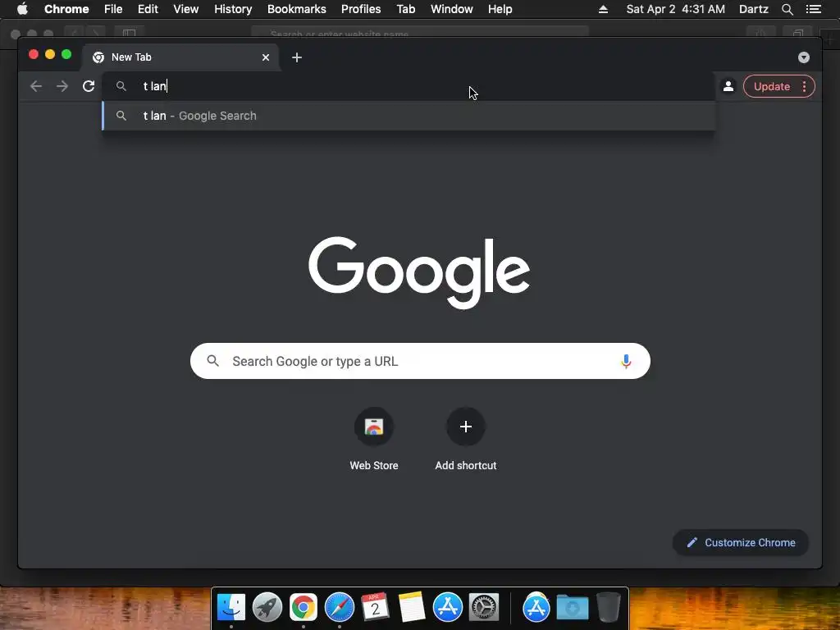840x630 pixels.
Task: Click Safari address field behind Chrome
Action: [419, 32]
